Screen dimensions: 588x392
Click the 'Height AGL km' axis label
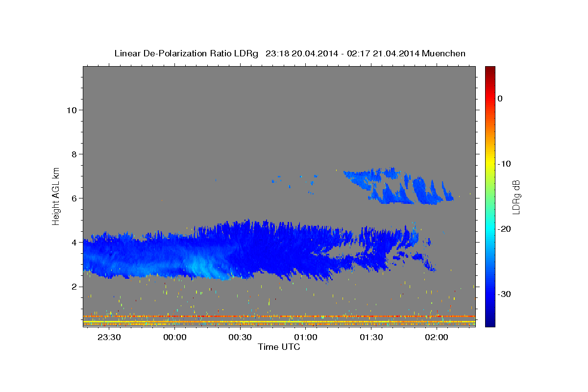pos(56,196)
